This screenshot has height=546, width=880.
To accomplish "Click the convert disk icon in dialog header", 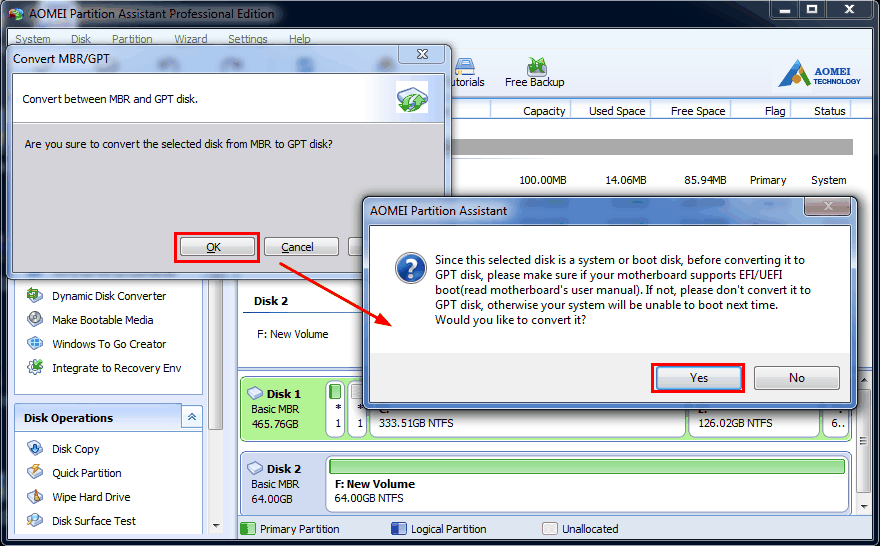I will pos(412,98).
